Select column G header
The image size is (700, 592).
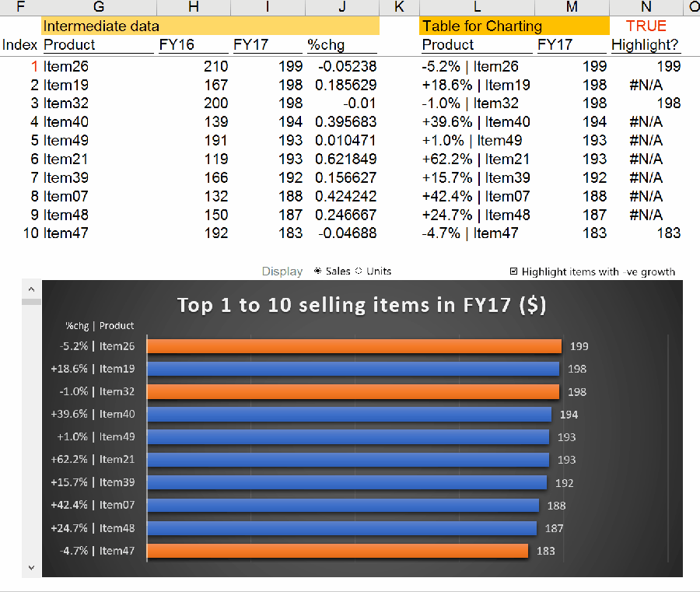click(x=97, y=8)
